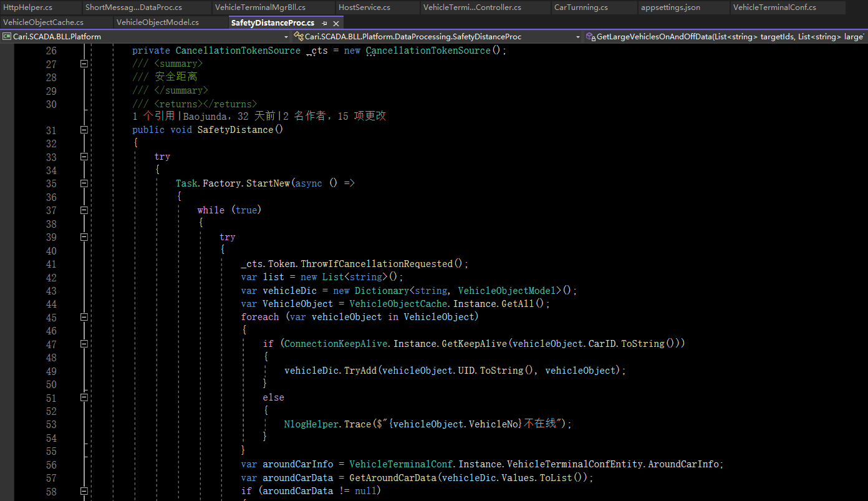The width and height of the screenshot is (868, 501).
Task: Open the appsettings.json tab
Action: (670, 7)
